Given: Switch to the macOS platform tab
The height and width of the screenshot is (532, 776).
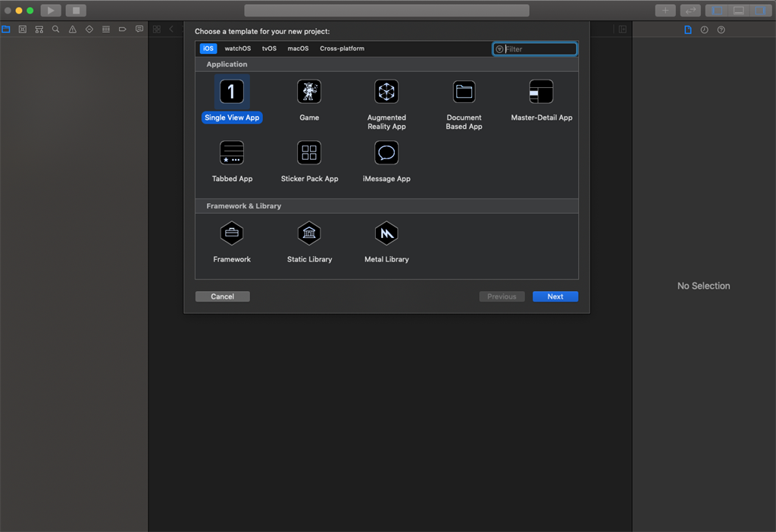Looking at the screenshot, I should pyautogui.click(x=298, y=49).
